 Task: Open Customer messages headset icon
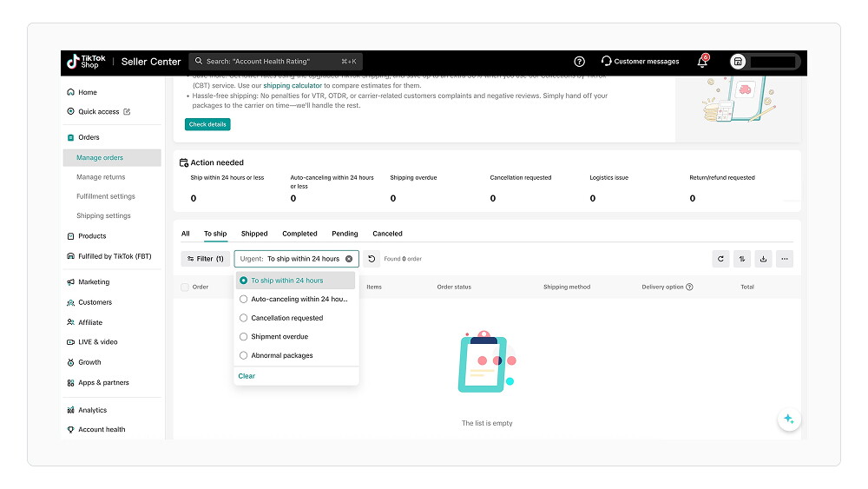pyautogui.click(x=606, y=61)
